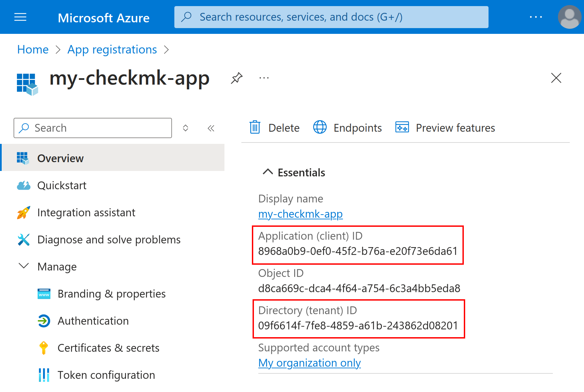The image size is (584, 392).
Task: Click the Authentication arrow icon
Action: tap(44, 321)
